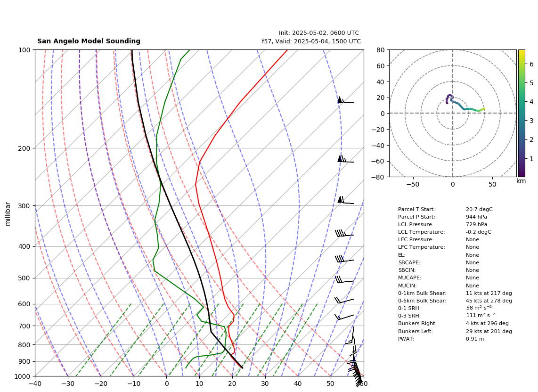Click the wind barb near 400 millibar
The image size is (538, 392).
344,233
